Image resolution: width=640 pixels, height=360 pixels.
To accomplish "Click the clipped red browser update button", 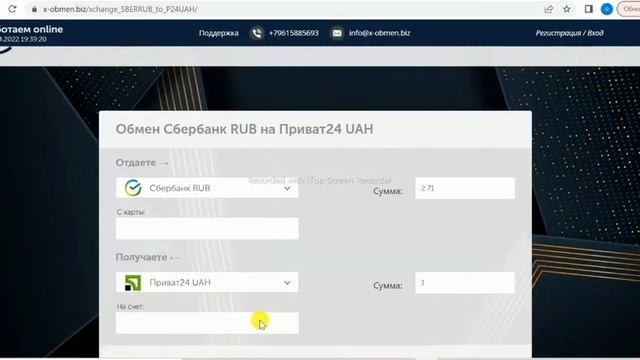I will (x=629, y=9).
